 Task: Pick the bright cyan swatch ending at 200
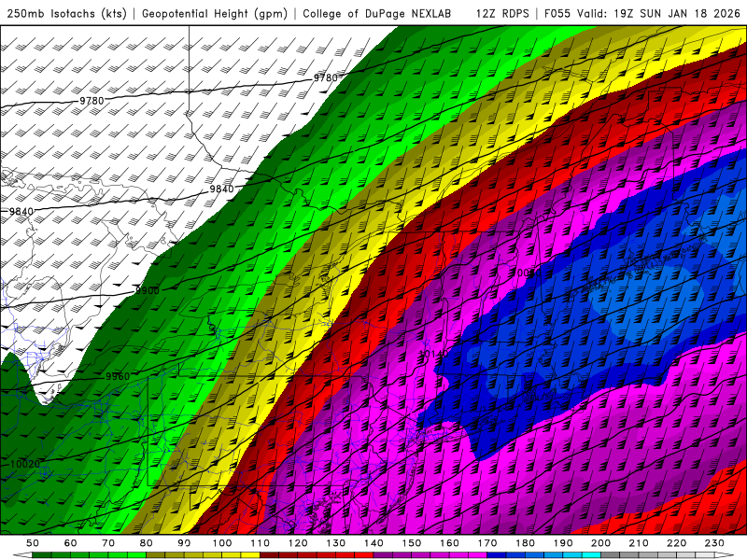pyautogui.click(x=592, y=555)
